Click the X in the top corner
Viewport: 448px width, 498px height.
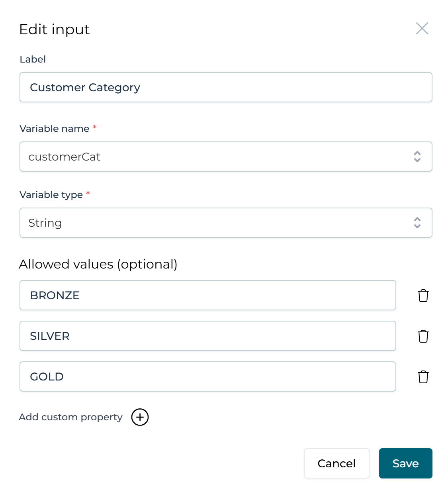[x=422, y=28]
